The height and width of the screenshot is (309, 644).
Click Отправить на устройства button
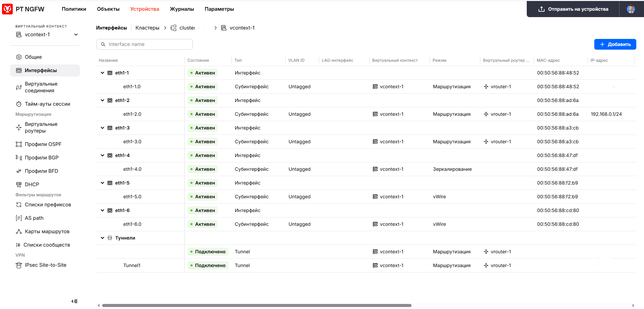point(573,9)
